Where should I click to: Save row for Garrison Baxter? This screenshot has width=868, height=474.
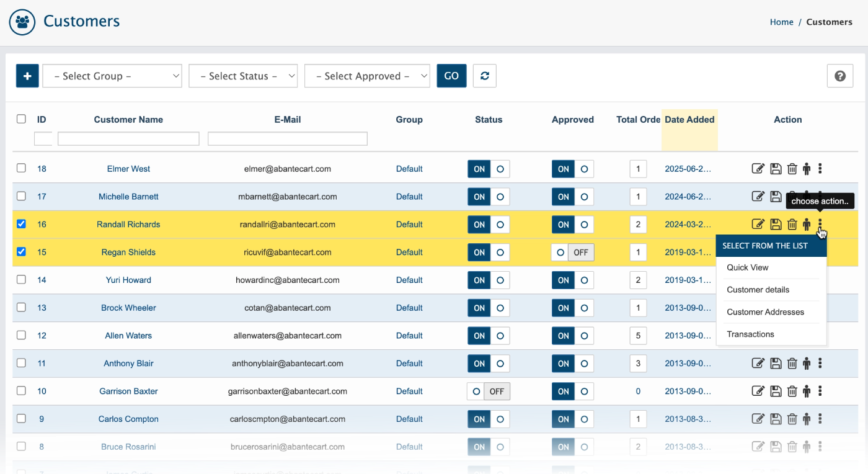776,391
